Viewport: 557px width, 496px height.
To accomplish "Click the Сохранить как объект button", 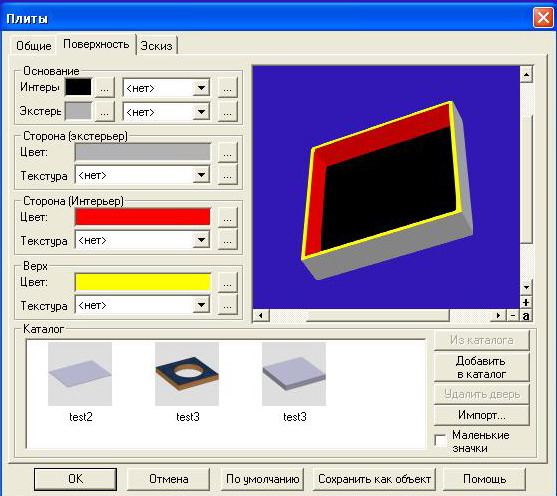I will pyautogui.click(x=374, y=479).
